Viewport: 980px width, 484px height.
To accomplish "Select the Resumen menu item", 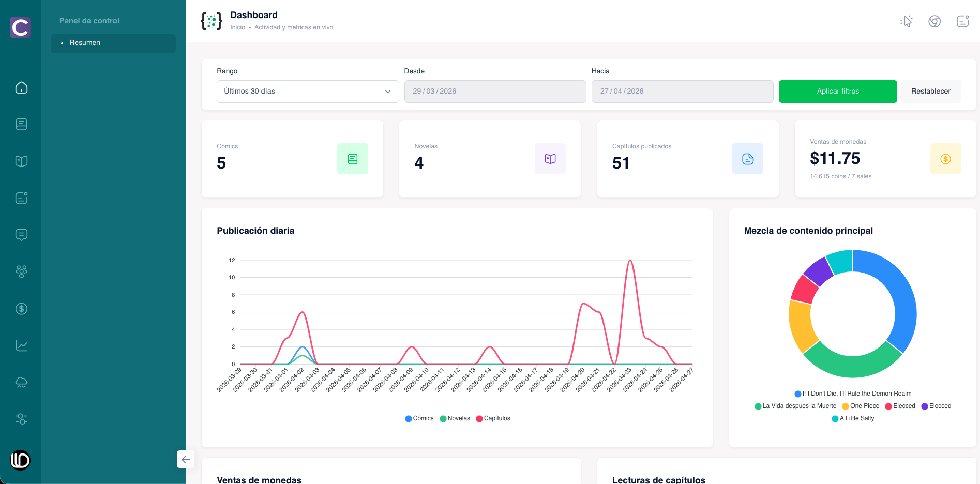I will click(x=113, y=43).
